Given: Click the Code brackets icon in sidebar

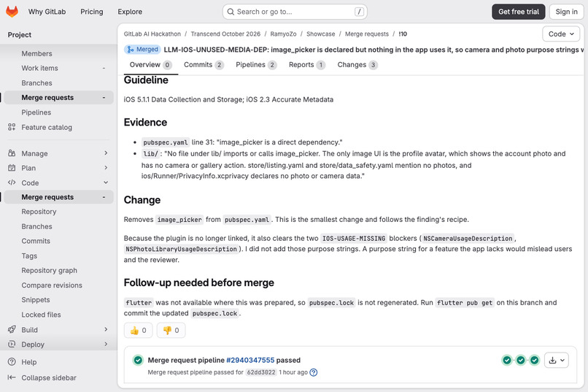Looking at the screenshot, I should pos(12,182).
